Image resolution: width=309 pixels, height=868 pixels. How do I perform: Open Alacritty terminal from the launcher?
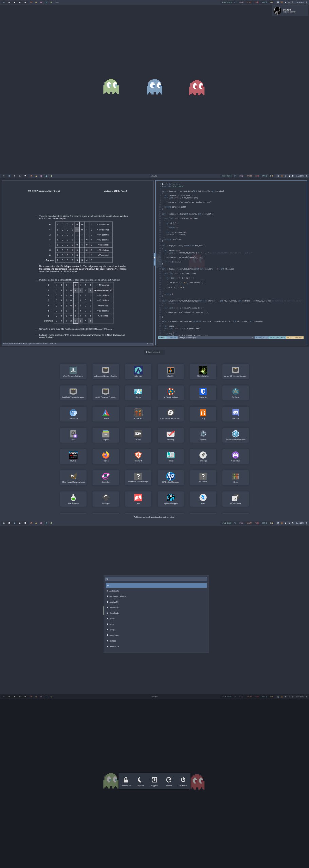tap(170, 372)
